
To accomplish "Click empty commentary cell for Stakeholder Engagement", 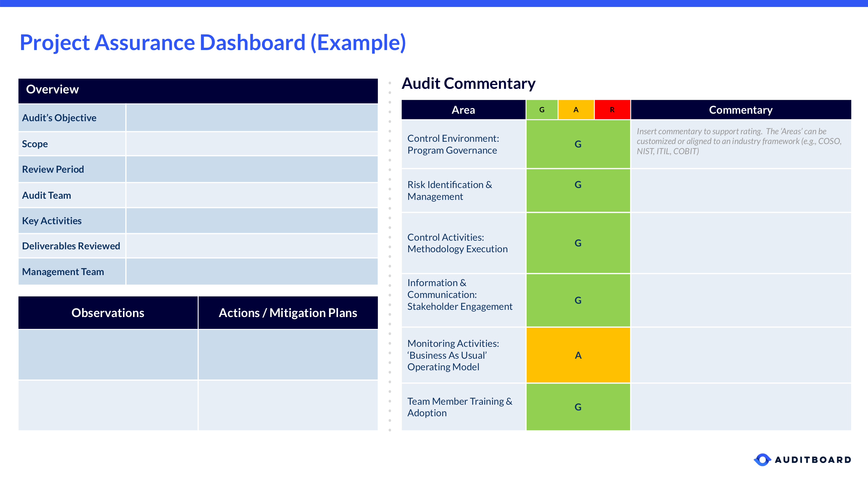I will [x=741, y=300].
